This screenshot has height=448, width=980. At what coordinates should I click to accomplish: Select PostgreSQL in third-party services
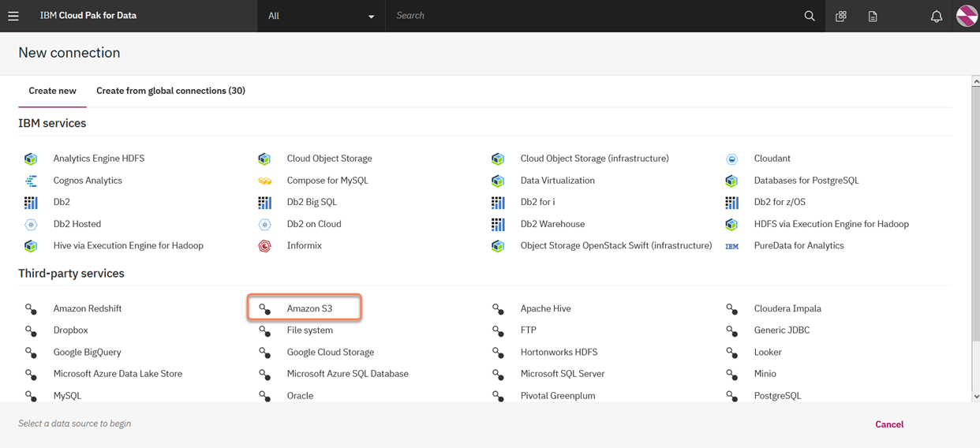pos(776,396)
